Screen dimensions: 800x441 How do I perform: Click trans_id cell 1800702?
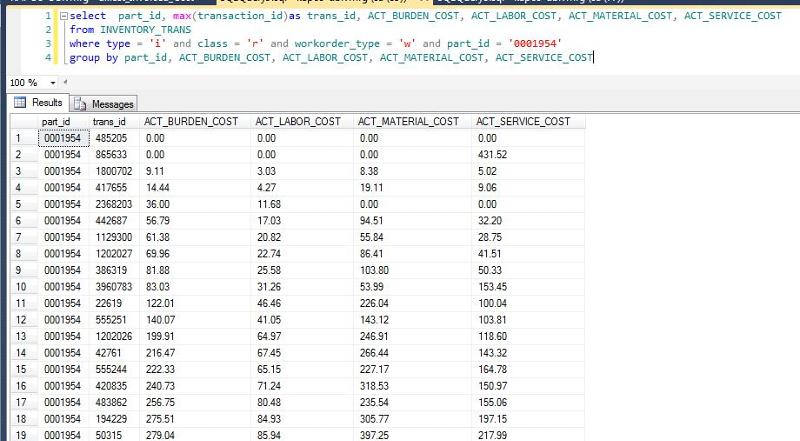[x=114, y=171]
